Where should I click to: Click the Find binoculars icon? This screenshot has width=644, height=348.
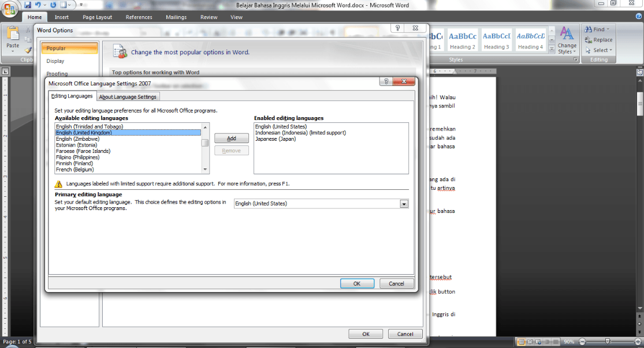click(x=588, y=29)
